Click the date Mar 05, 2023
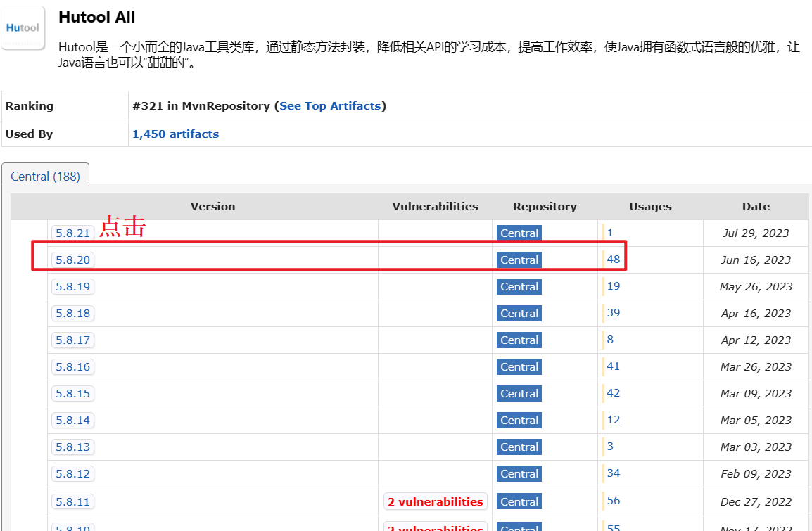 [x=756, y=421]
